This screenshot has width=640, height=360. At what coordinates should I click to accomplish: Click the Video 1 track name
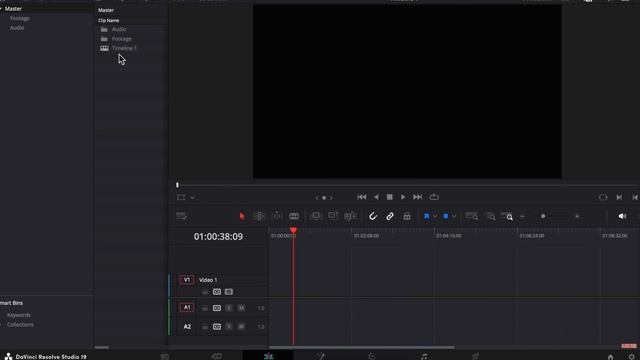click(208, 280)
